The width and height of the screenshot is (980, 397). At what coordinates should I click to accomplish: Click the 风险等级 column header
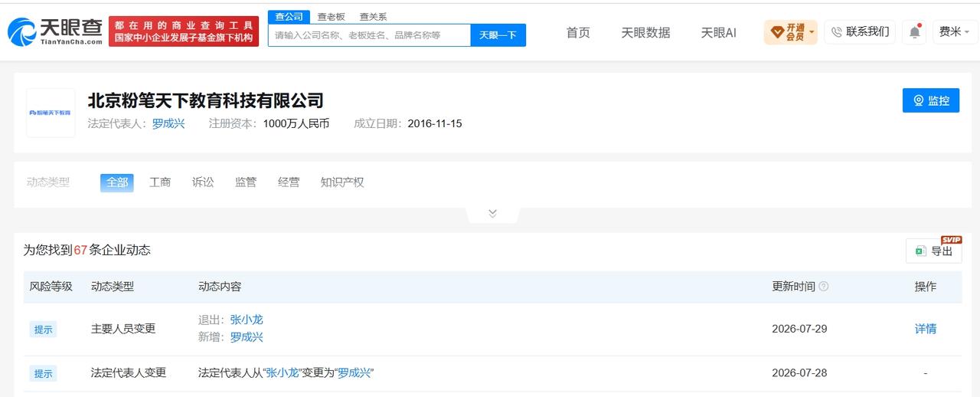click(51, 287)
